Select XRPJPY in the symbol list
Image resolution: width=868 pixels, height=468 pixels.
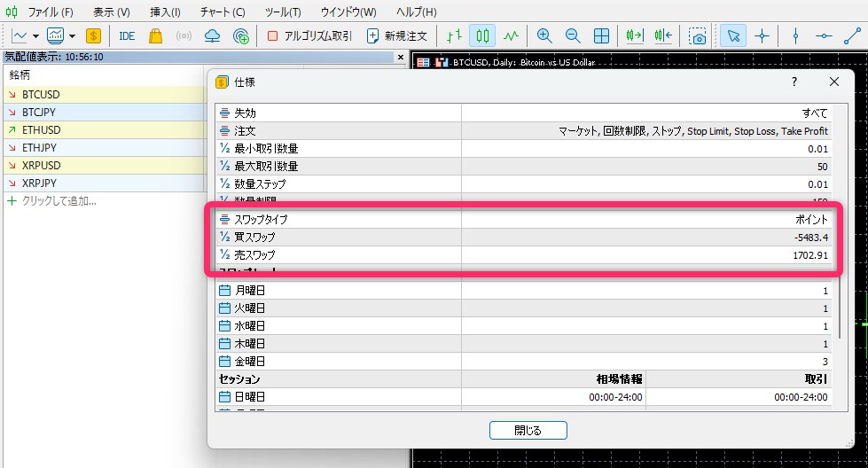104,183
